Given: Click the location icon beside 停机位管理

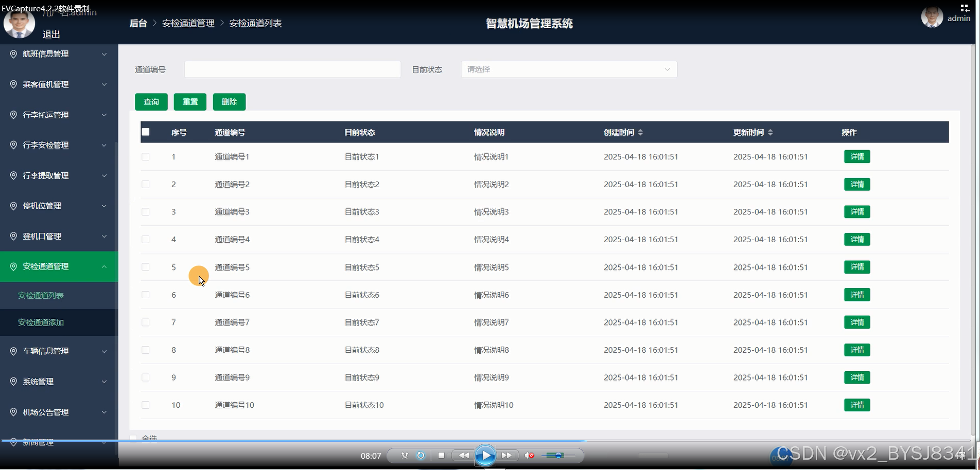Looking at the screenshot, I should coord(13,206).
